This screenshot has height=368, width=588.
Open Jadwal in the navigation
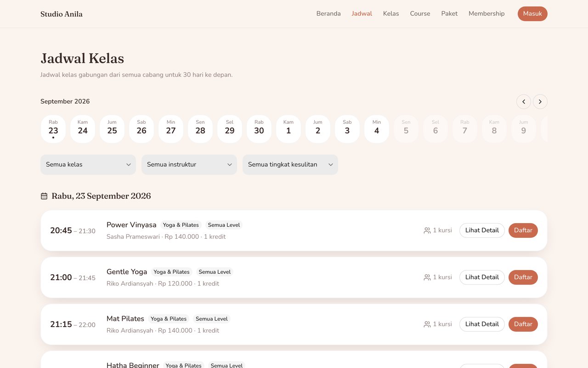coord(362,14)
